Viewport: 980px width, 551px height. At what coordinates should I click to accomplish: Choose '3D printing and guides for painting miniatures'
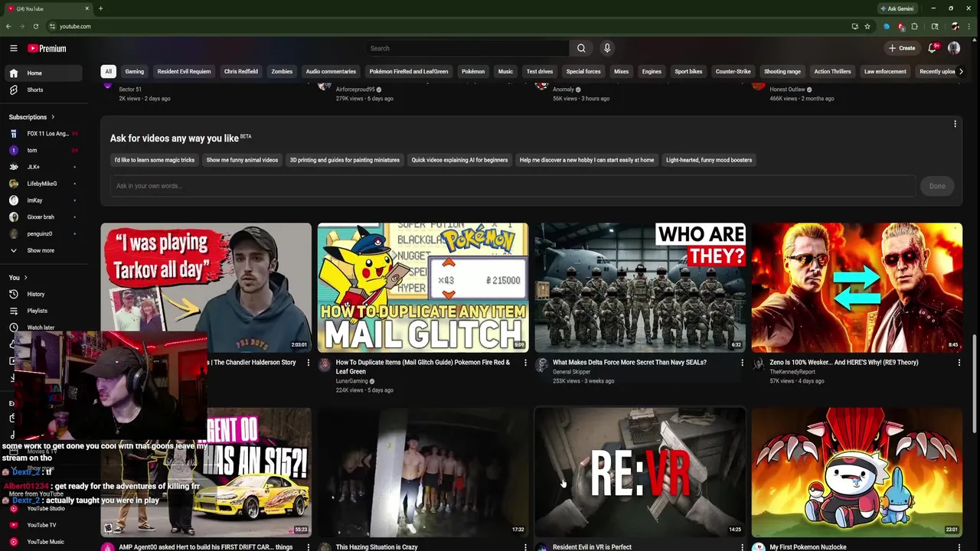pos(345,160)
